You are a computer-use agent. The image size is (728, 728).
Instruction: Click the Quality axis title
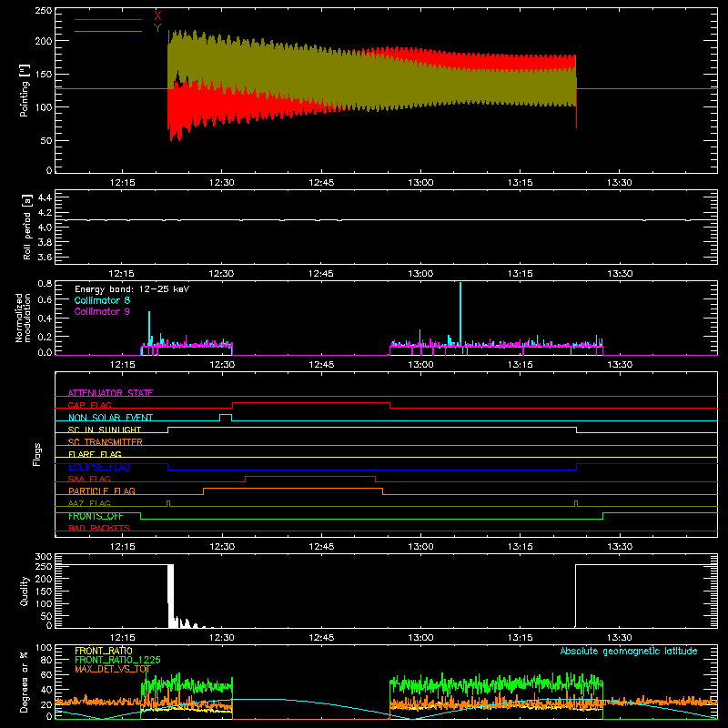click(25, 591)
